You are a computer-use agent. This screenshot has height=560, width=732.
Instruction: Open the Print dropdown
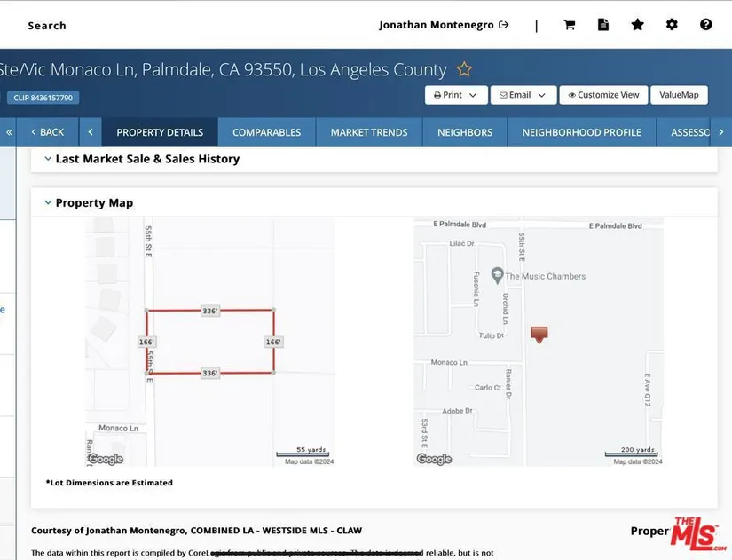[x=455, y=95]
